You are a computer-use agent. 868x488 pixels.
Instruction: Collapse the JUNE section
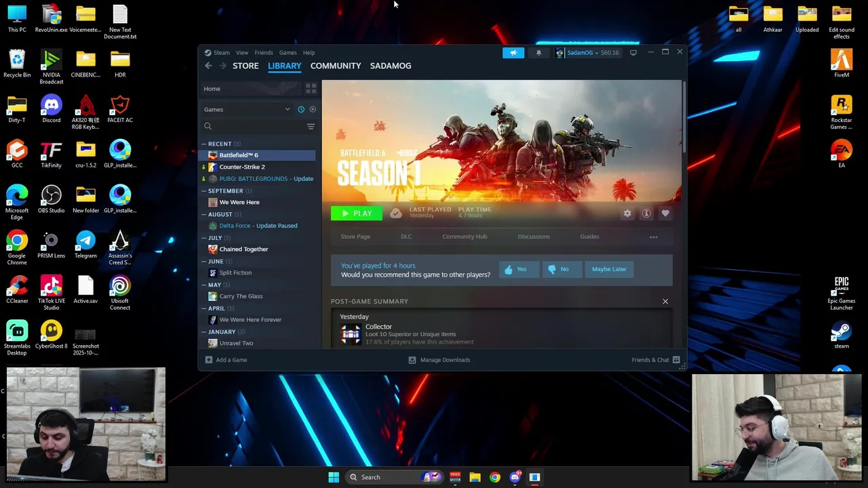coord(203,262)
